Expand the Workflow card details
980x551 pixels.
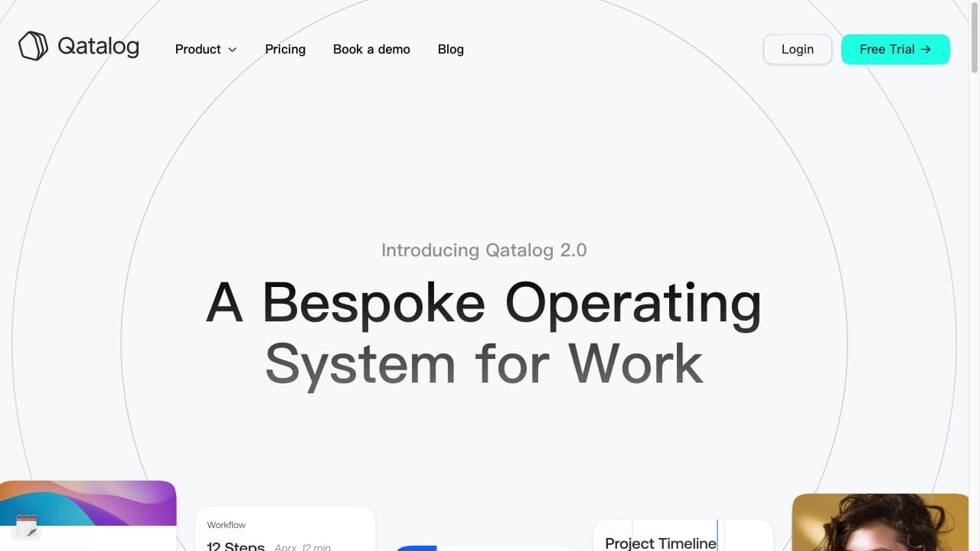[285, 528]
